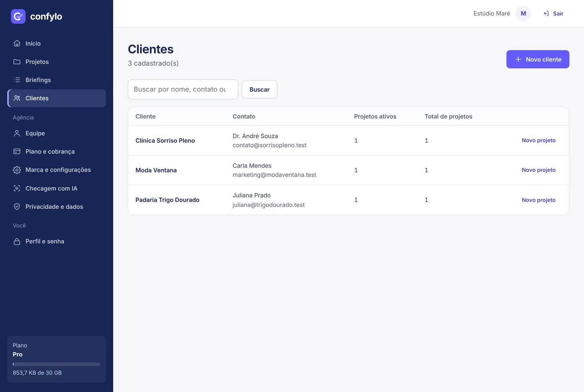Image resolution: width=584 pixels, height=392 pixels.
Task: Click the gear icon beside Marca e configurações
Action: pyautogui.click(x=17, y=170)
